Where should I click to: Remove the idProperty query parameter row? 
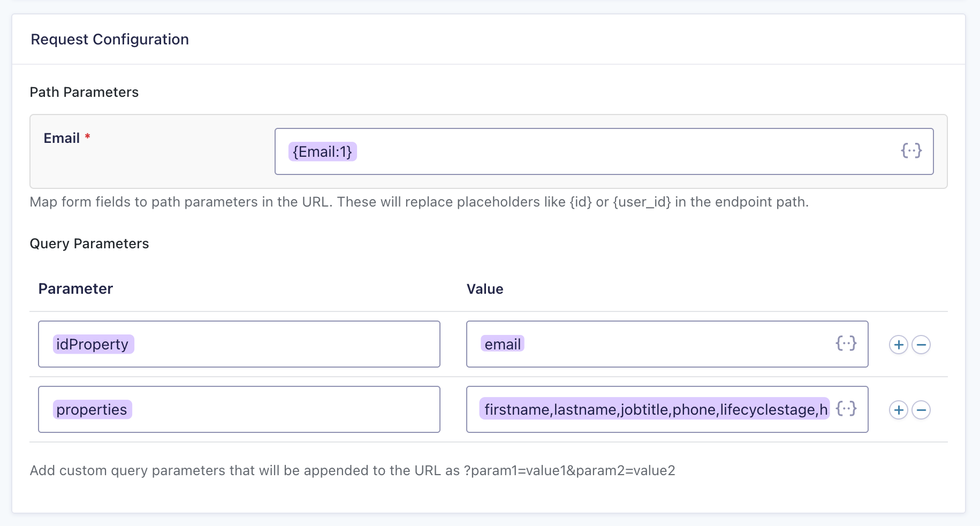[x=921, y=345]
